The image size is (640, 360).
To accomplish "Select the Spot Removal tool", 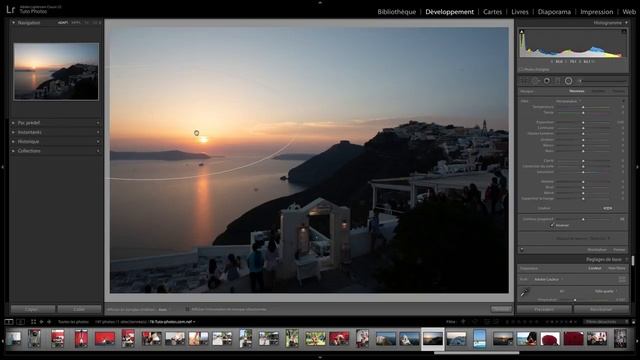I will [x=536, y=81].
